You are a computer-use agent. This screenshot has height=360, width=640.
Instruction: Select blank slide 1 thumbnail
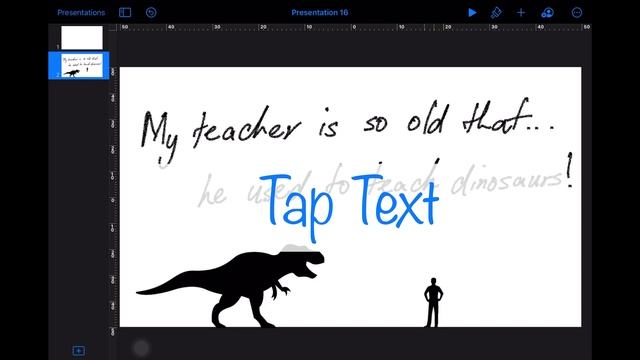point(82,38)
